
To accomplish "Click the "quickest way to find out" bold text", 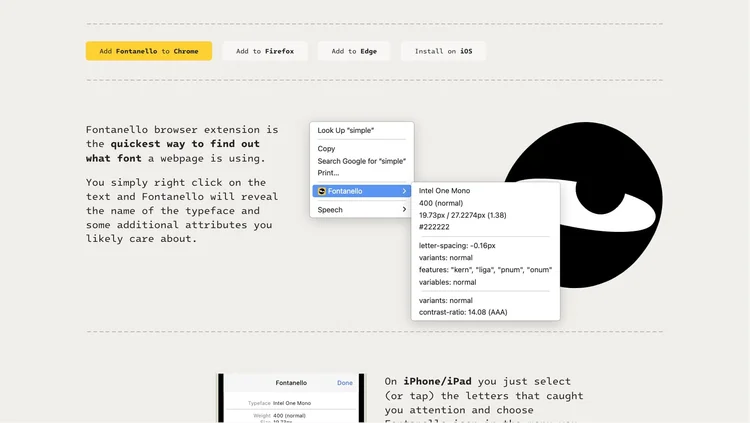I will click(x=185, y=144).
